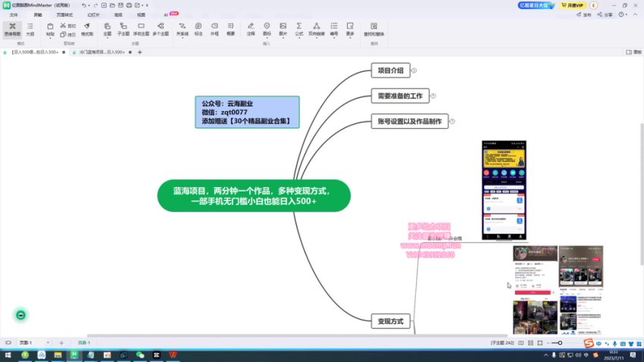Expand the 更多 insert options dropdown
644x362 pixels.
click(350, 30)
